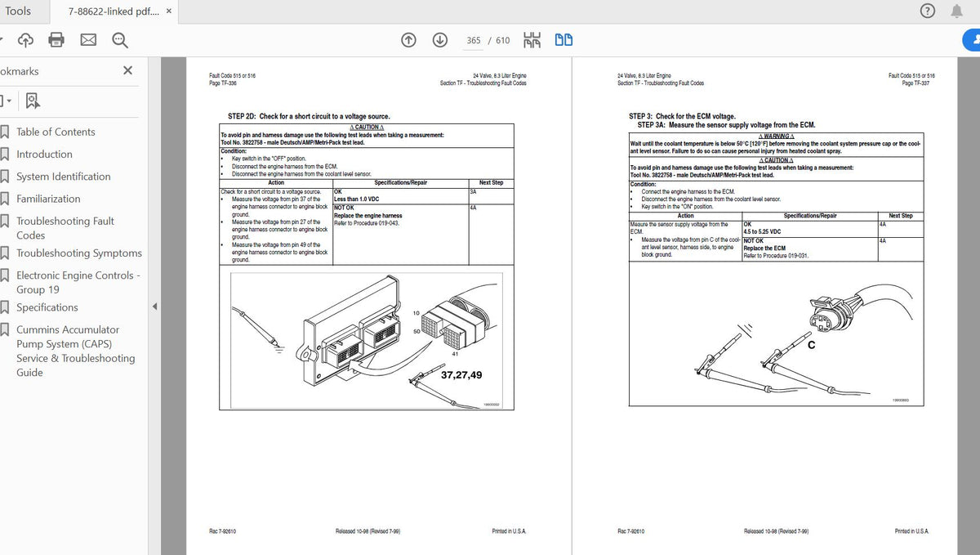
Task: Click 'Less than 1.0 VDC' specification text
Action: pos(357,199)
